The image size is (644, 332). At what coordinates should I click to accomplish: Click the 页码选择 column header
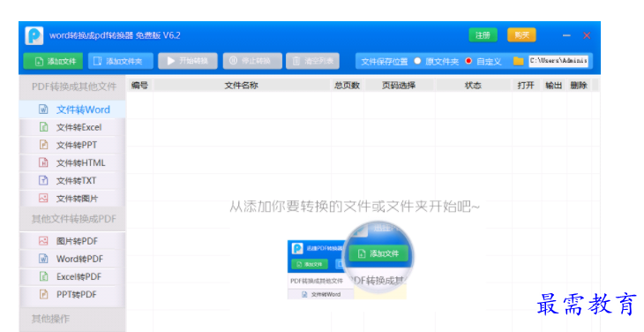click(399, 86)
